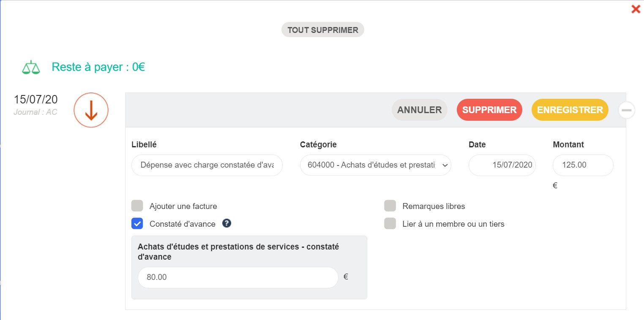Image resolution: width=644 pixels, height=320 pixels.
Task: Click the orange down-arrow expense icon
Action: pyautogui.click(x=91, y=110)
